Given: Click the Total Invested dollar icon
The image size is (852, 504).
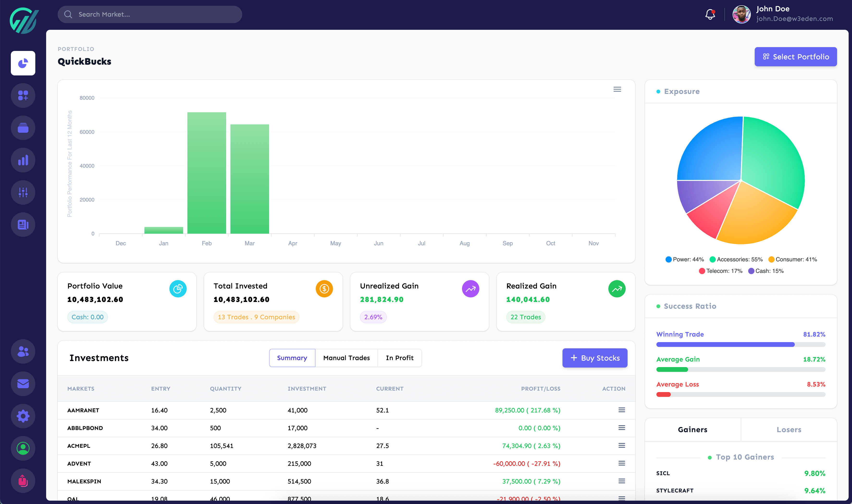Looking at the screenshot, I should pos(324,289).
